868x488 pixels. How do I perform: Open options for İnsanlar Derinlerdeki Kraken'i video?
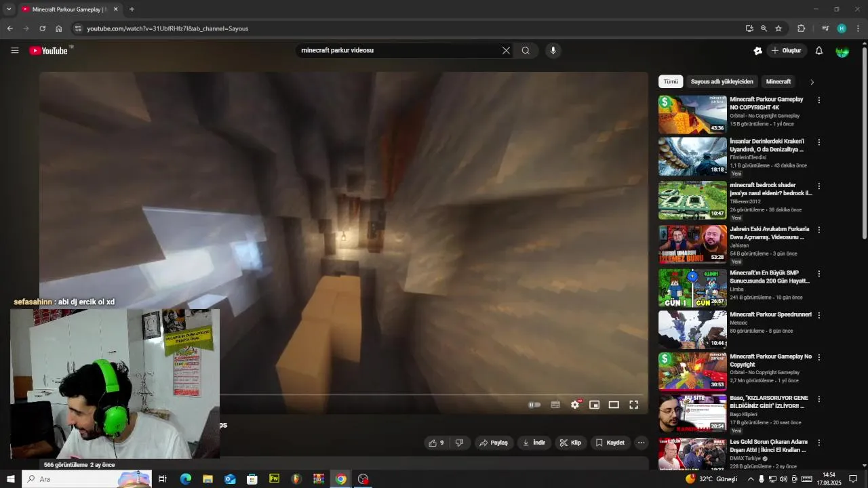pyautogui.click(x=819, y=142)
